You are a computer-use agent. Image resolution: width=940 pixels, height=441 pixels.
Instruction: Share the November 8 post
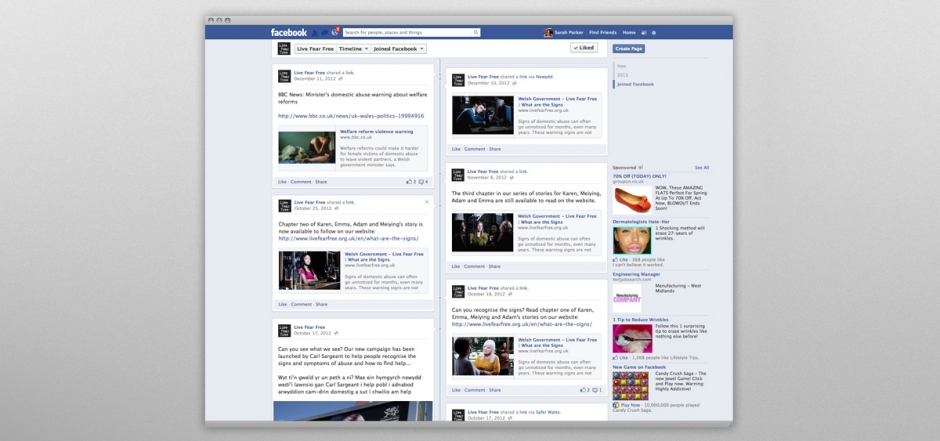(495, 266)
